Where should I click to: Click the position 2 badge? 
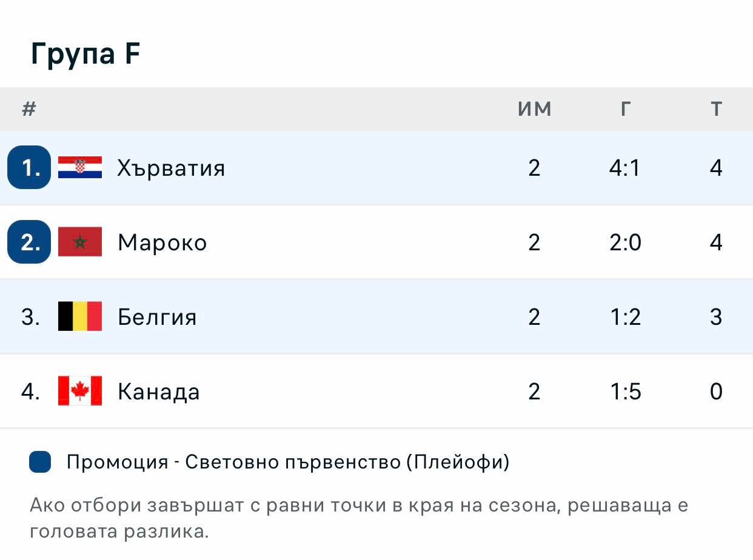click(x=29, y=242)
